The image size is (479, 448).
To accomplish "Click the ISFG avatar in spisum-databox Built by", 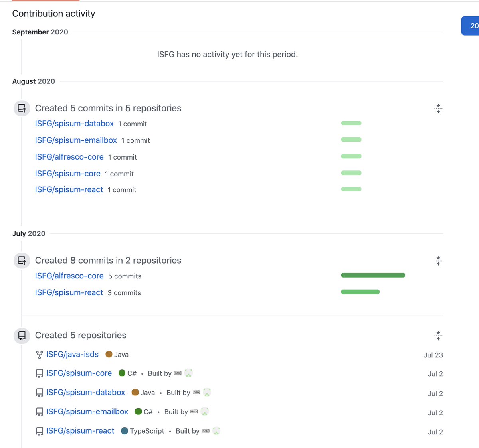I will pyautogui.click(x=196, y=393).
